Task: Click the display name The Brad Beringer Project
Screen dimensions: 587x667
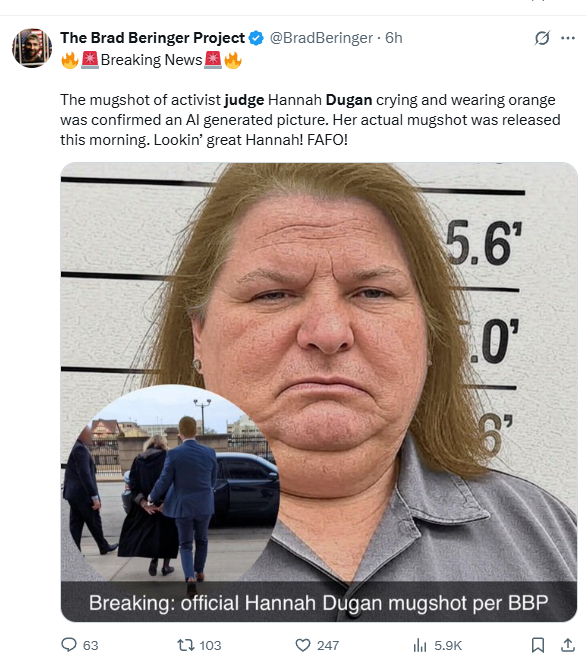Action: pos(153,38)
